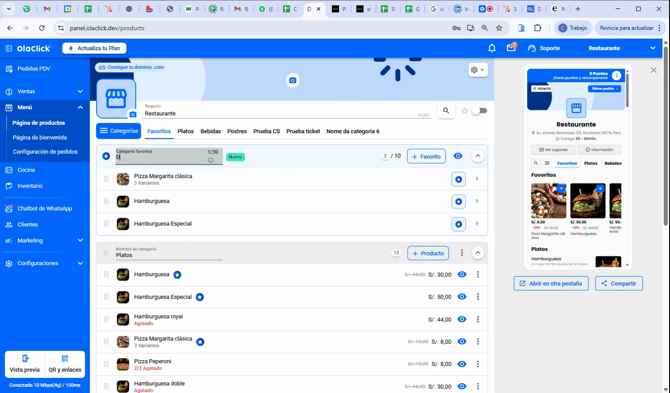Click Consigue tu dominio .com link
The height and width of the screenshot is (393, 670).
(x=132, y=67)
